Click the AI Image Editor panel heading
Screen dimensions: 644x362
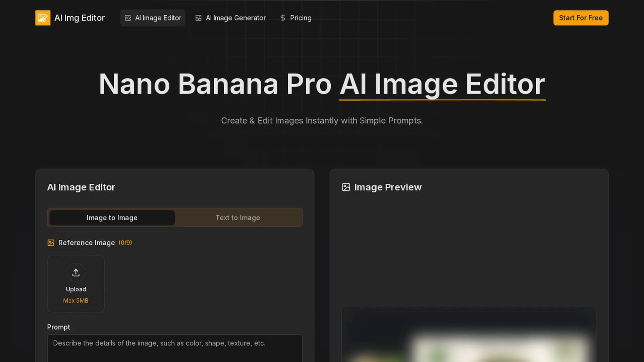click(x=81, y=187)
